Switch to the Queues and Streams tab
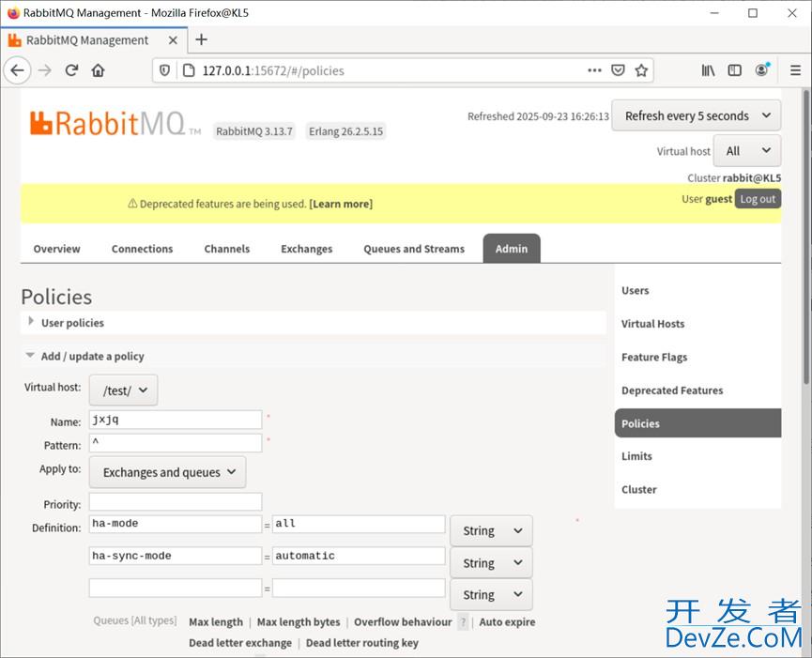 point(414,249)
